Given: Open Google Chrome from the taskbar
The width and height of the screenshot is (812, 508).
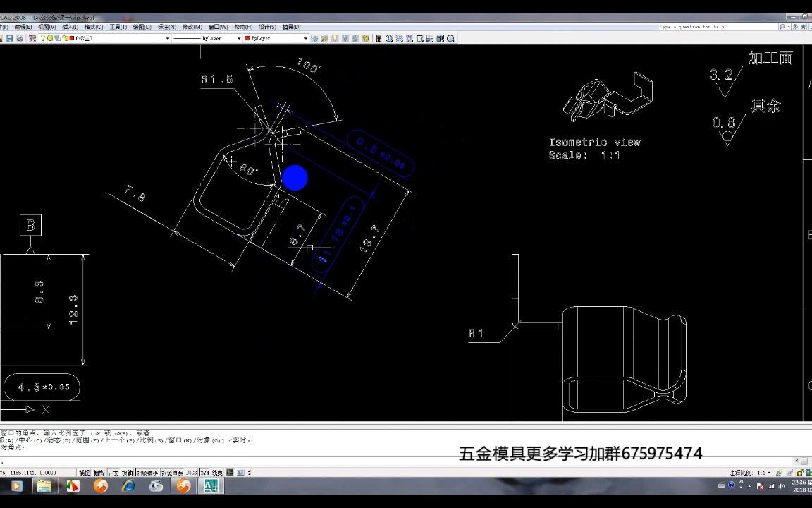Looking at the screenshot, I should (73, 486).
